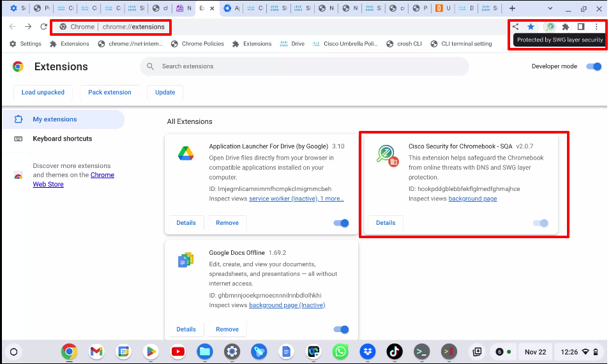Click the browser forward arrow
This screenshot has height=364, width=611.
(x=28, y=26)
